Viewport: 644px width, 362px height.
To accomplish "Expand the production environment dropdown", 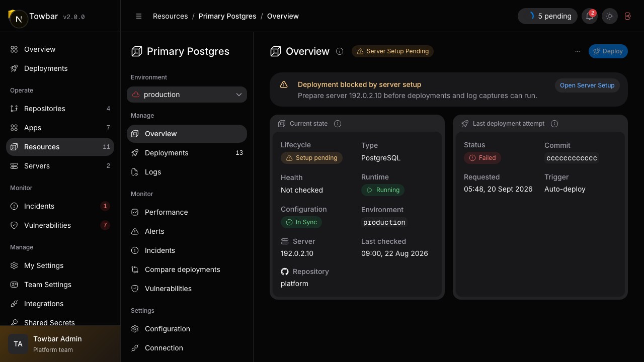I will 187,95.
